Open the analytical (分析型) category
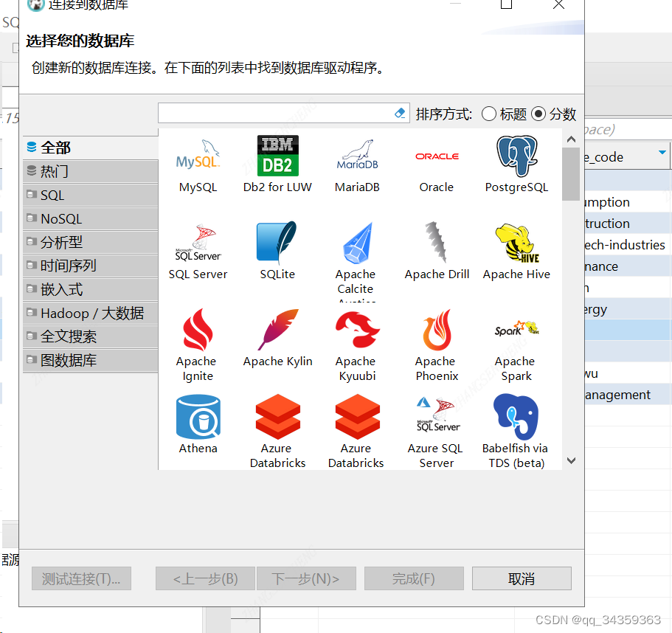This screenshot has height=633, width=672. (x=91, y=242)
